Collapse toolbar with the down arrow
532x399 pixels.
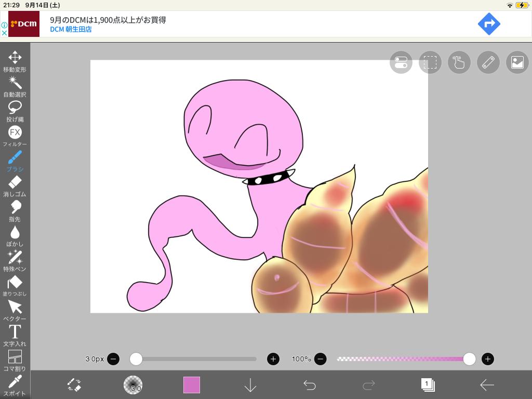pyautogui.click(x=250, y=385)
